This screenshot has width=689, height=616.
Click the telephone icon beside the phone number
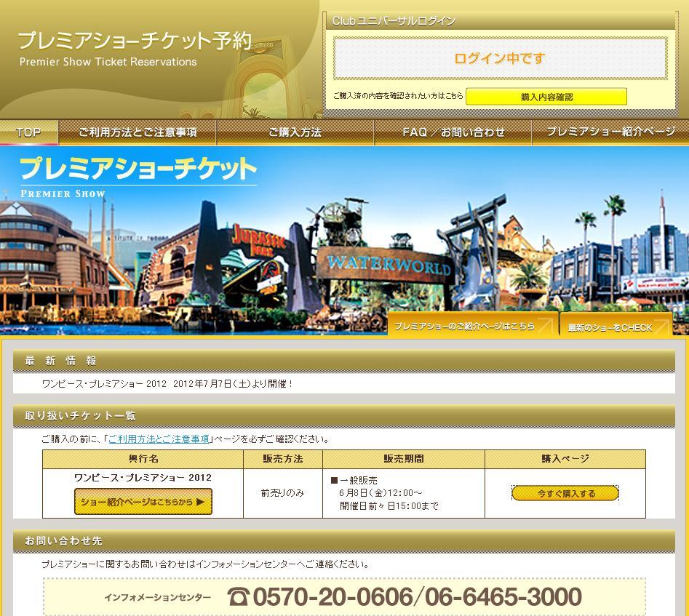[238, 597]
